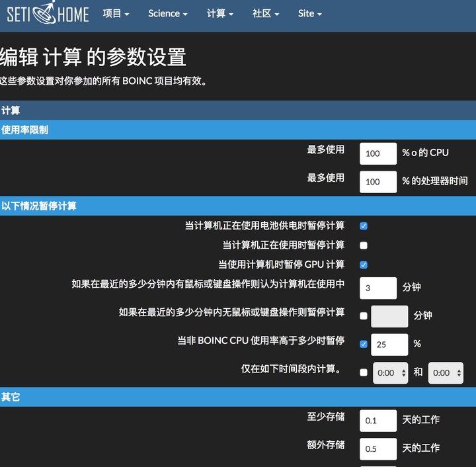Edit the 至少存储 days of work field

point(378,421)
